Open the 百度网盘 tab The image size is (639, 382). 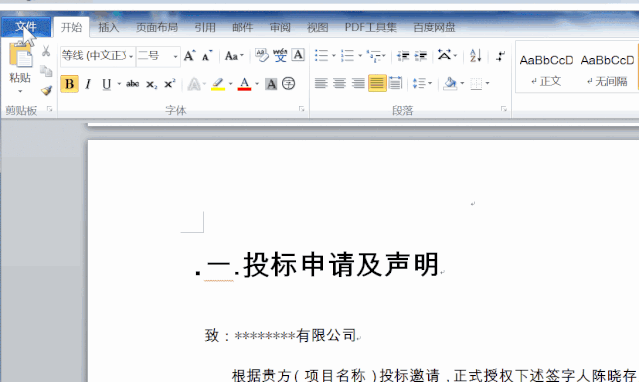[434, 27]
